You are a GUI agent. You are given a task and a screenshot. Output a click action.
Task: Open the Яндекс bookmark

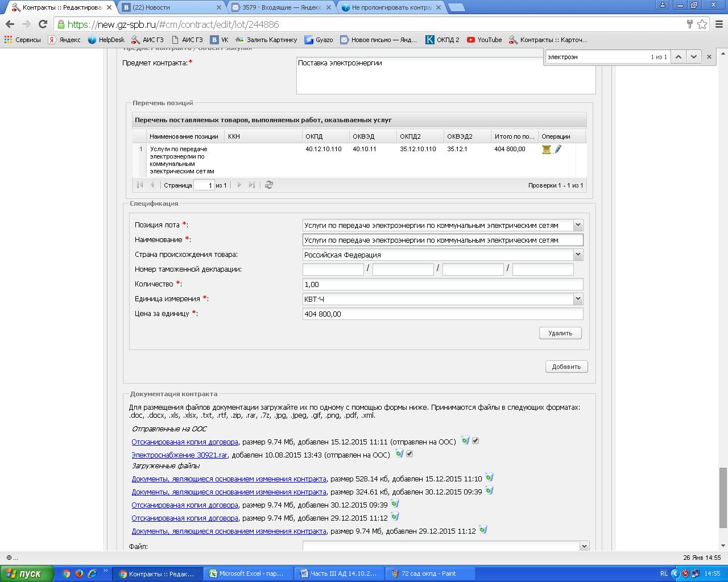click(64, 40)
